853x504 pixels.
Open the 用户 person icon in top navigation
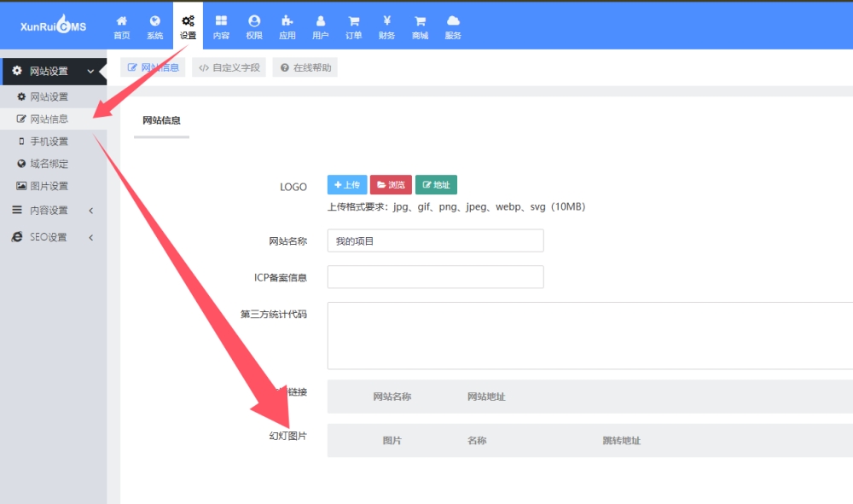321,20
